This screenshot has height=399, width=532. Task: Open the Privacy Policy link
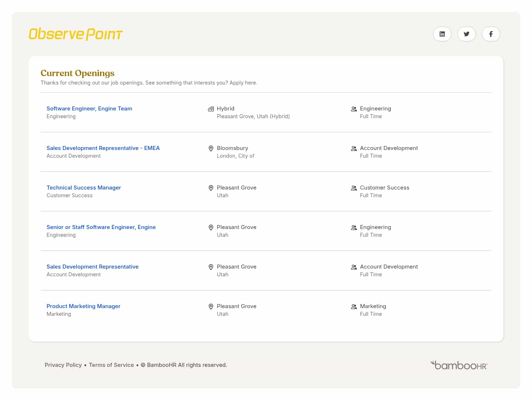(x=63, y=365)
